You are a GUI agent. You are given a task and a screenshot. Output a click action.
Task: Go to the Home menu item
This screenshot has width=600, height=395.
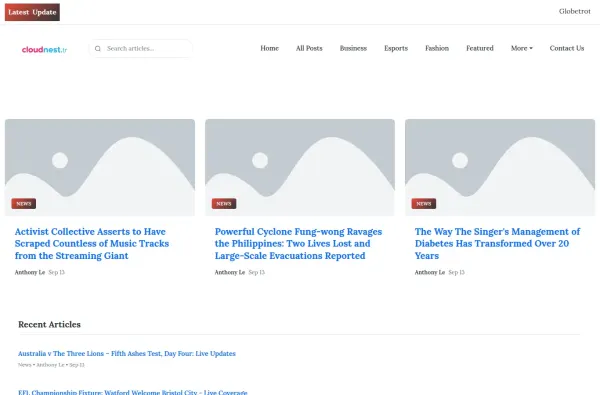[269, 48]
